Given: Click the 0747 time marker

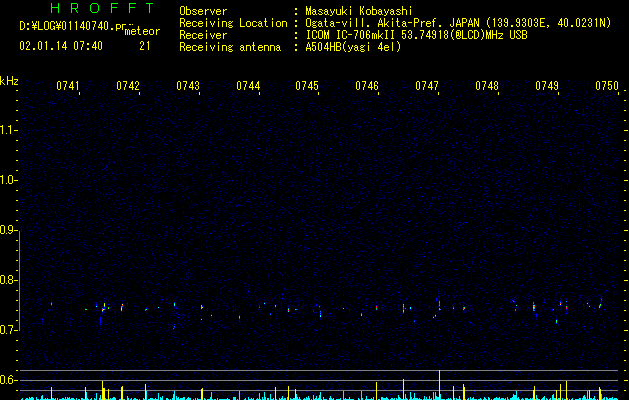Looking at the screenshot, I should [x=427, y=86].
